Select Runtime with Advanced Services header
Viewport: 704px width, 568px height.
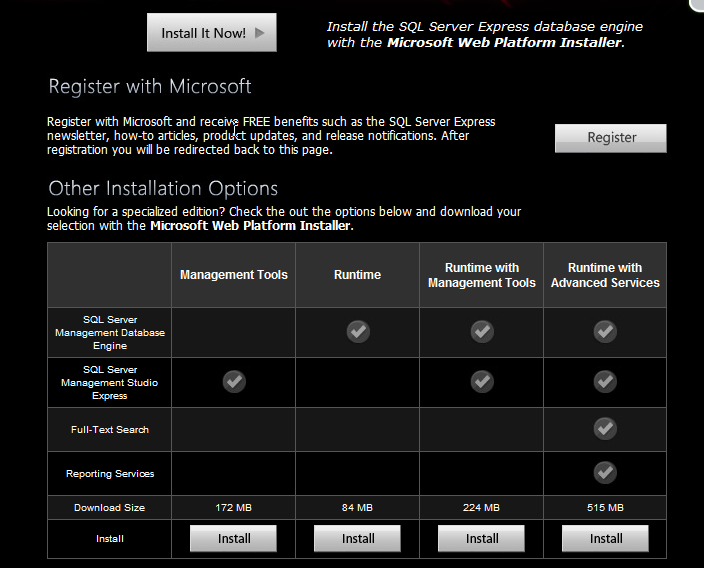[605, 275]
